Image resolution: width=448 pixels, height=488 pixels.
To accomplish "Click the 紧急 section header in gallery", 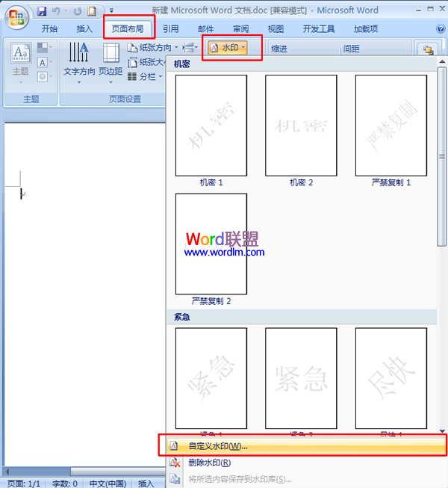I will [302, 317].
